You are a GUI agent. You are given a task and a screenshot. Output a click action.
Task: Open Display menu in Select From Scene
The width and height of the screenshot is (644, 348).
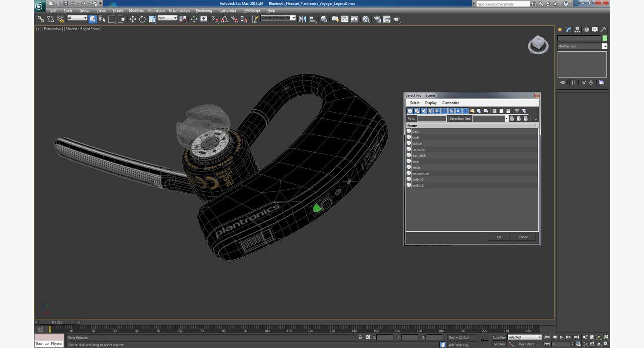click(x=431, y=103)
